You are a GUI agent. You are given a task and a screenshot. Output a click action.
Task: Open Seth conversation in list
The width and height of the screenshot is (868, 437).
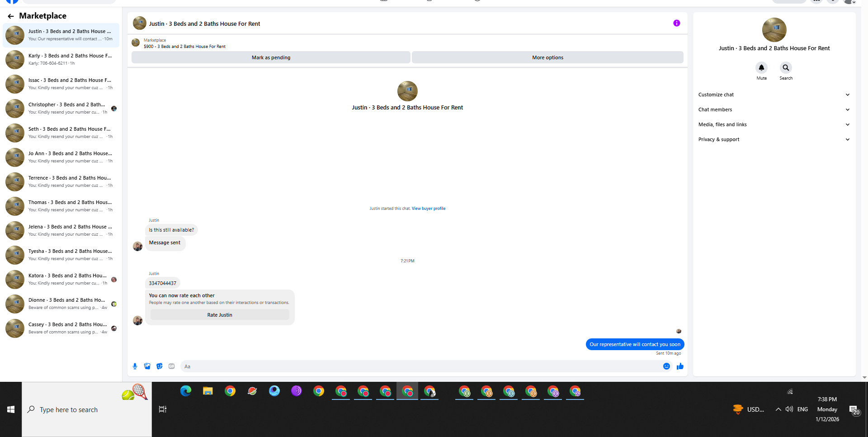[x=61, y=133]
